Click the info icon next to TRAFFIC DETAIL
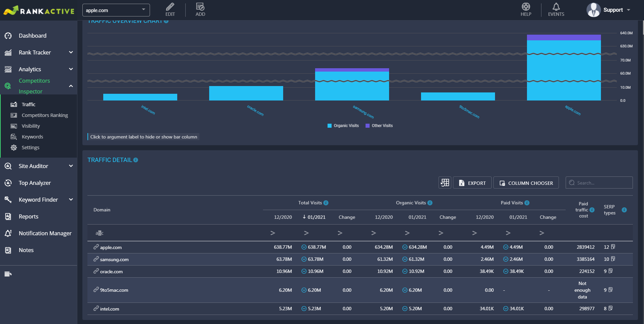 coord(136,160)
